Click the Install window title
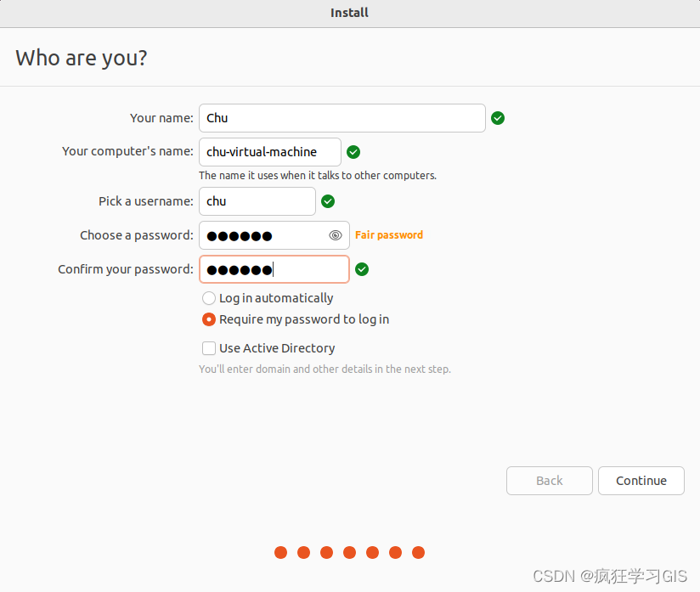Image resolution: width=700 pixels, height=592 pixels. tap(349, 13)
